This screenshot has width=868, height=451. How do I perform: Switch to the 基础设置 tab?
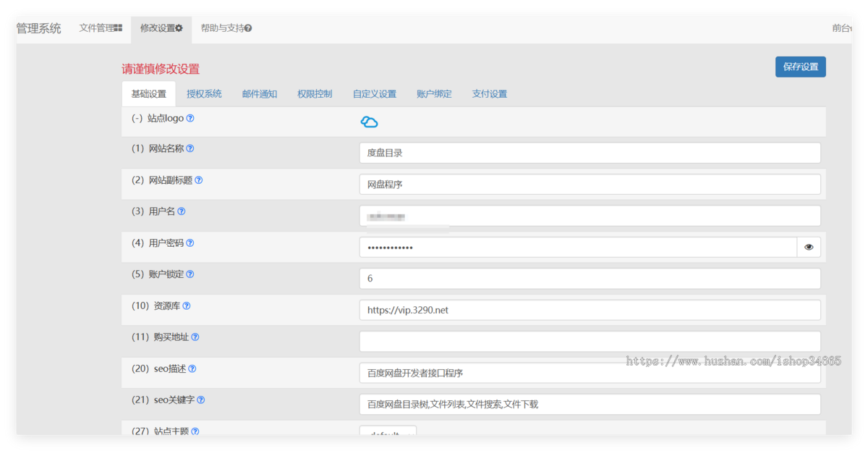[149, 94]
